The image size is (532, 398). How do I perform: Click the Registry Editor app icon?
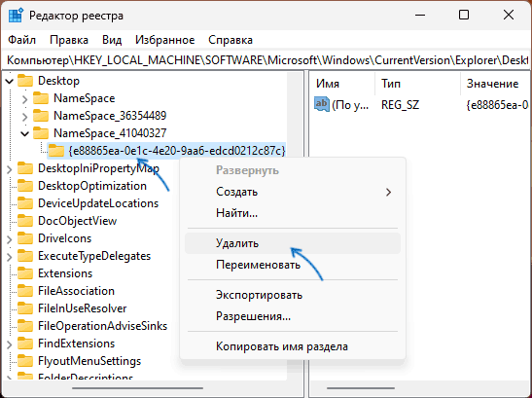16,16
